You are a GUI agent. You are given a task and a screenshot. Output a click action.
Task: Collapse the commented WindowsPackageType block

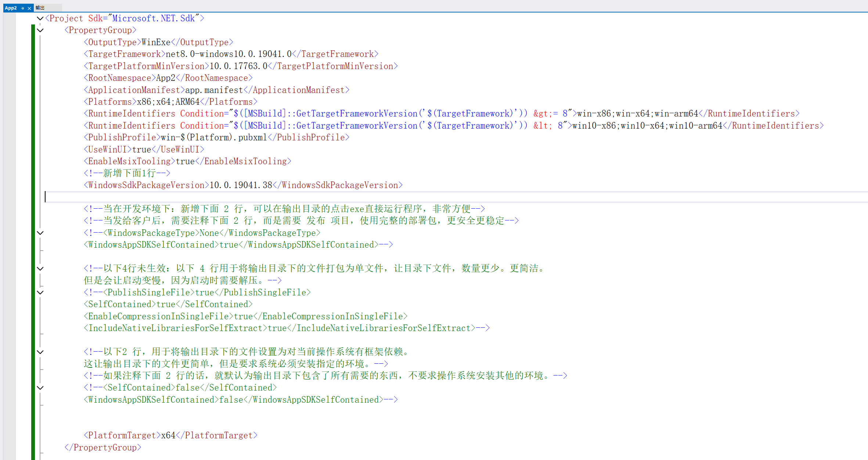40,233
